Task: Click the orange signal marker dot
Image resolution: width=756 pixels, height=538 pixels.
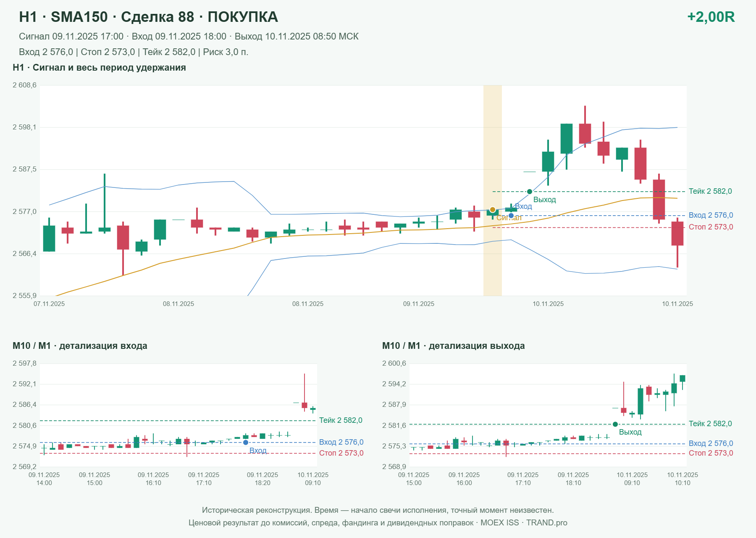Action: point(493,210)
